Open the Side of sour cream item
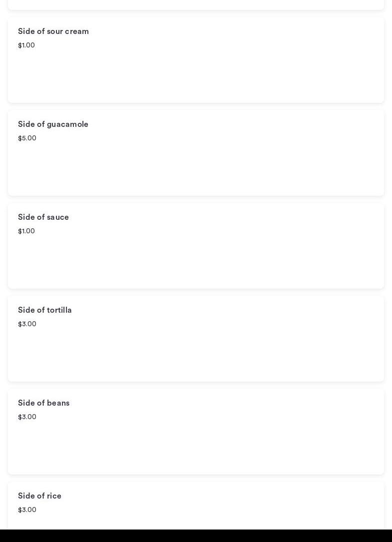 coord(53,31)
